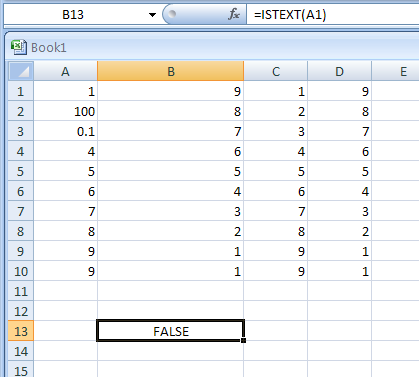The image size is (419, 377).
Task: Click cell C1 containing 1
Action: (x=276, y=91)
